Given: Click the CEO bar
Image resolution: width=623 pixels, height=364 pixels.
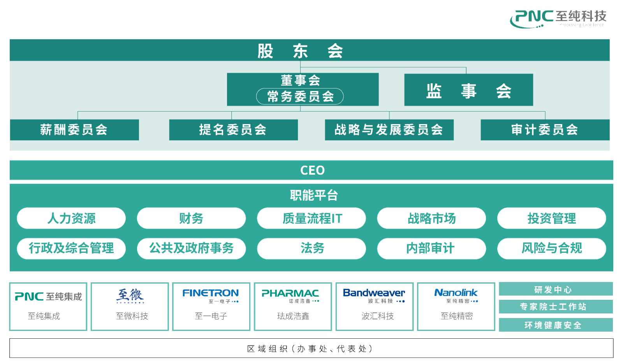Looking at the screenshot, I should click(311, 170).
